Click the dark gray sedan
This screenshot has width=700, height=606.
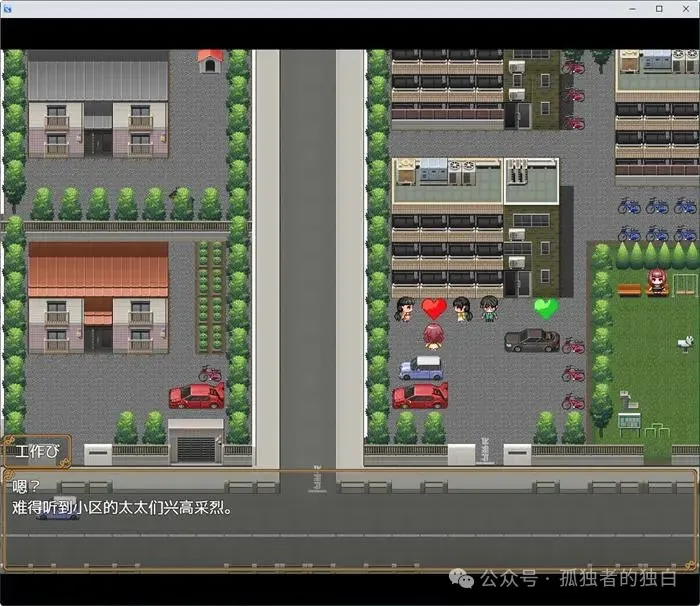coord(532,340)
